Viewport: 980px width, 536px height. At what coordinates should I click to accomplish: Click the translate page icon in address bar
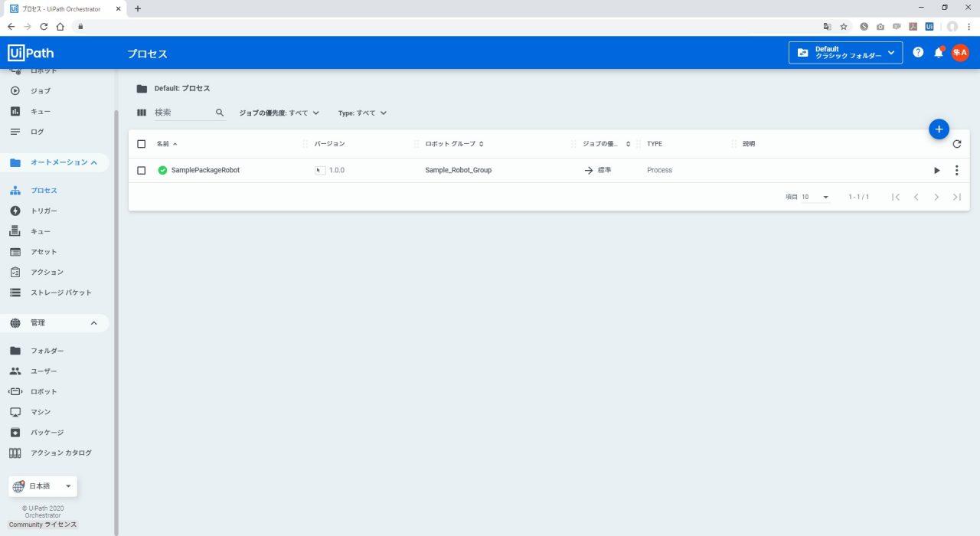pyautogui.click(x=827, y=26)
